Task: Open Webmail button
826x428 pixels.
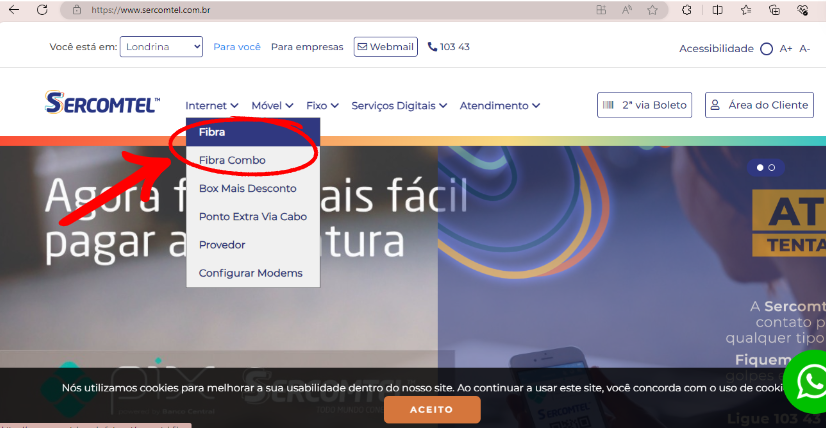Action: (x=386, y=46)
